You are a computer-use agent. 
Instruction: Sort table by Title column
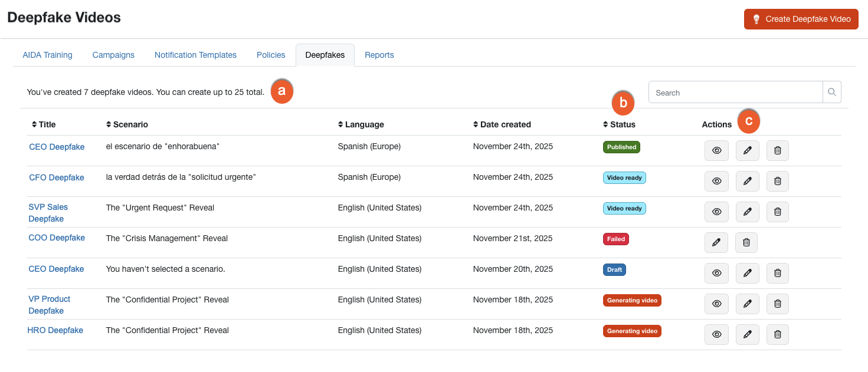coord(44,124)
